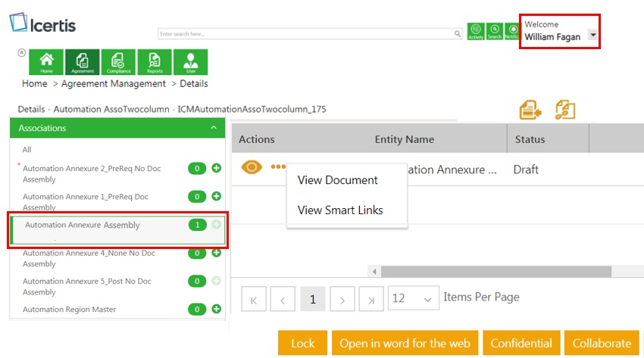The height and width of the screenshot is (358, 644).
Task: Open the Agreement navigation tile
Action: (x=83, y=62)
